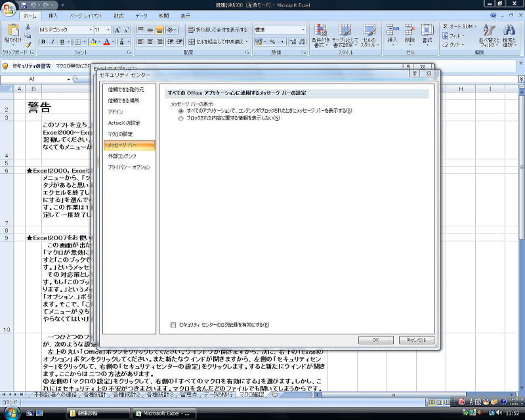
Task: Switch to the Review (校閲) ribbon tab
Action: (x=163, y=16)
